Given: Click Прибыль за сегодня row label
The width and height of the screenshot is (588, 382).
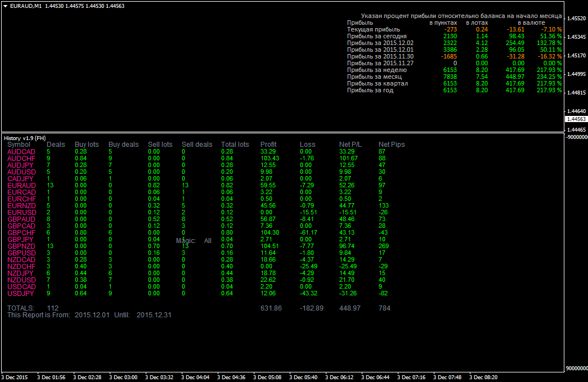Looking at the screenshot, I should click(377, 37).
